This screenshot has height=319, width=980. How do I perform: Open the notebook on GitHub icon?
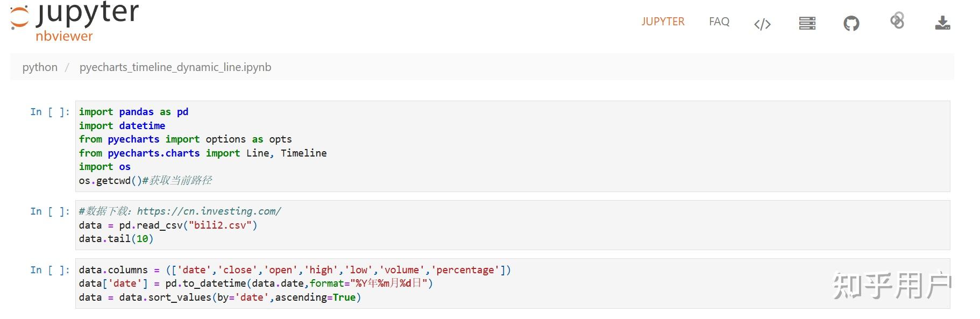851,23
